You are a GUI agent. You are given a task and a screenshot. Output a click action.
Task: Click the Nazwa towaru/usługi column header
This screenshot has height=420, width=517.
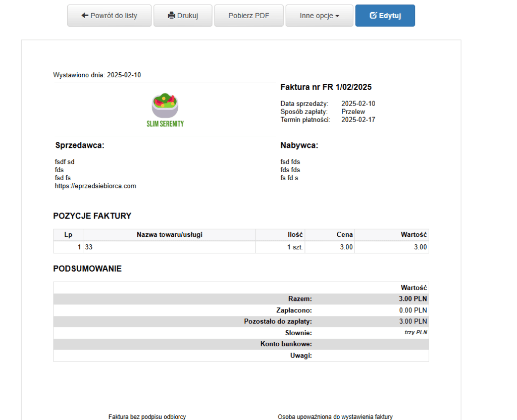(x=169, y=235)
